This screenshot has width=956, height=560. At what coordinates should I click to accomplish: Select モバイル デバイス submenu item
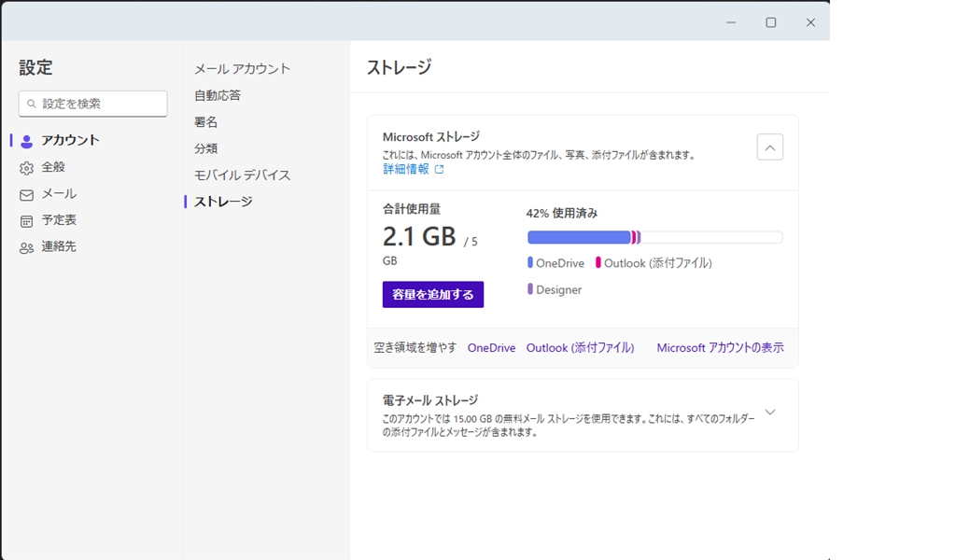242,175
